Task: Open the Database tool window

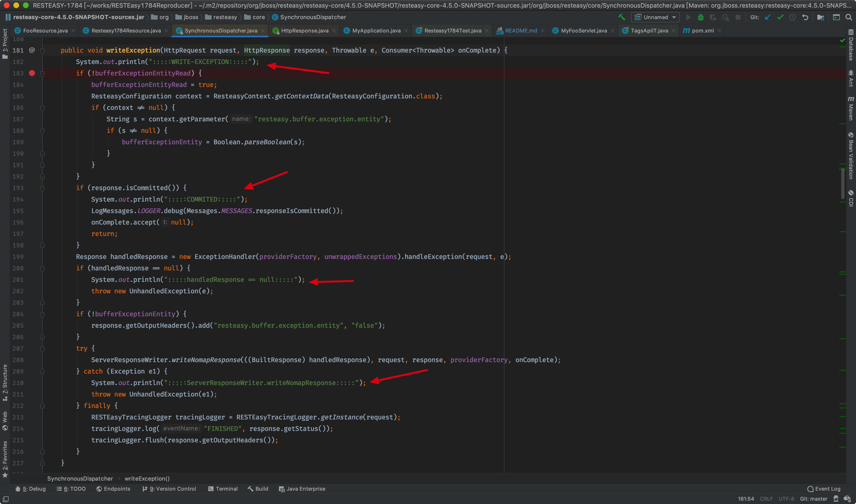Action: (851, 45)
